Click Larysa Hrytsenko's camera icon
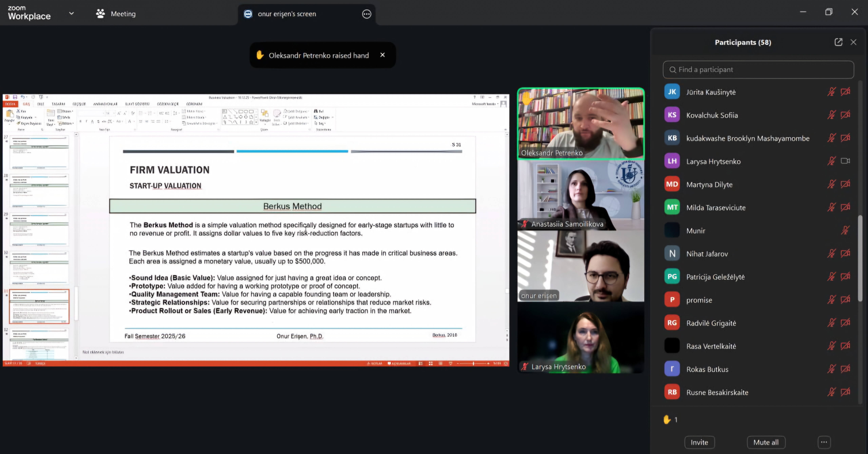Viewport: 868px width, 454px height. tap(845, 161)
